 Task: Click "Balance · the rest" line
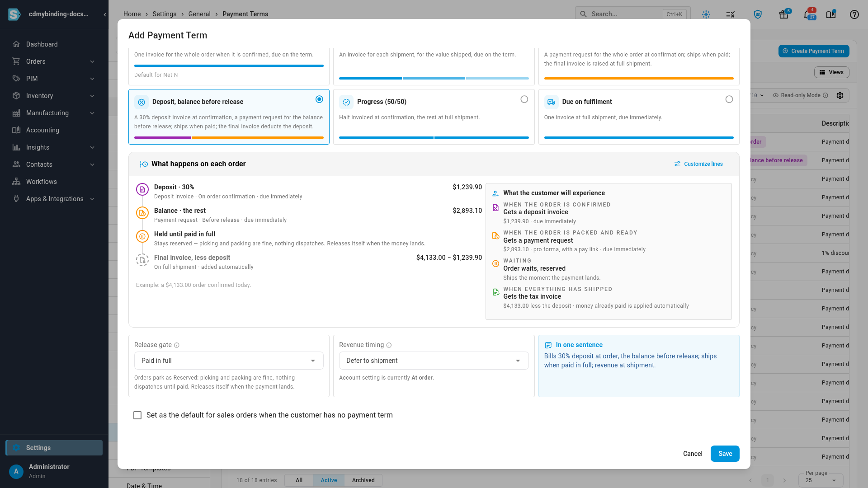point(180,211)
